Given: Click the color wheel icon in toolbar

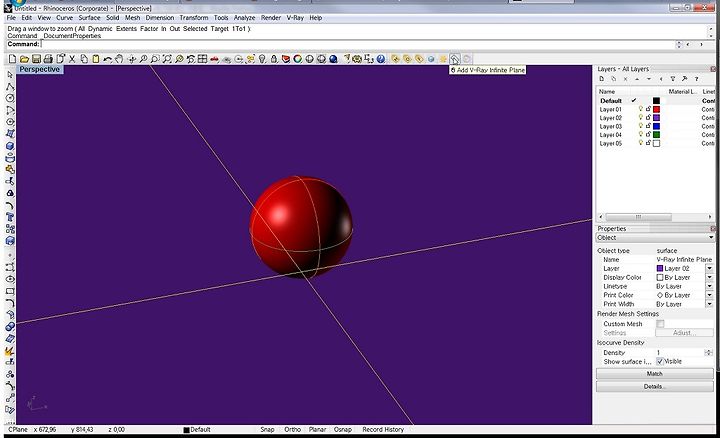Looking at the screenshot, I should [298, 59].
